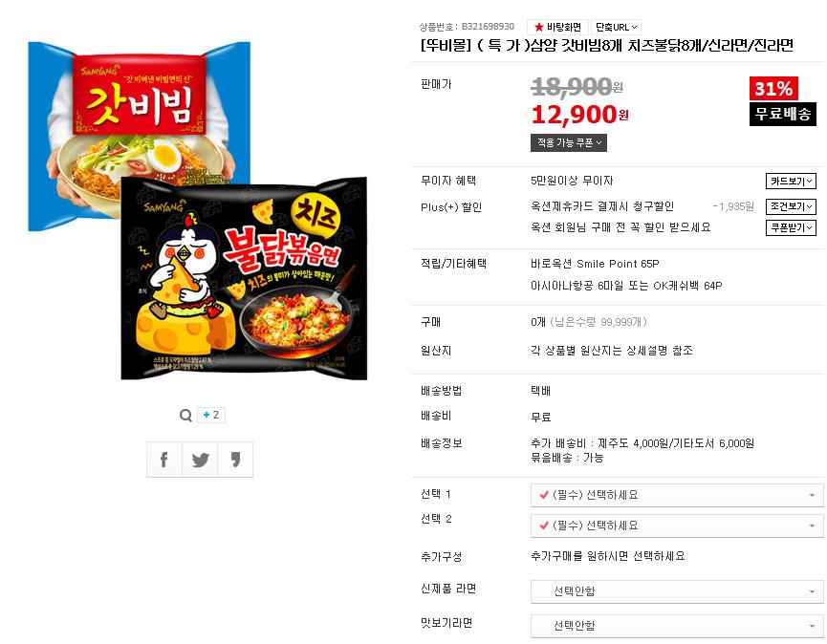Open the +2 additional images button
The image size is (827, 644).
click(x=211, y=415)
